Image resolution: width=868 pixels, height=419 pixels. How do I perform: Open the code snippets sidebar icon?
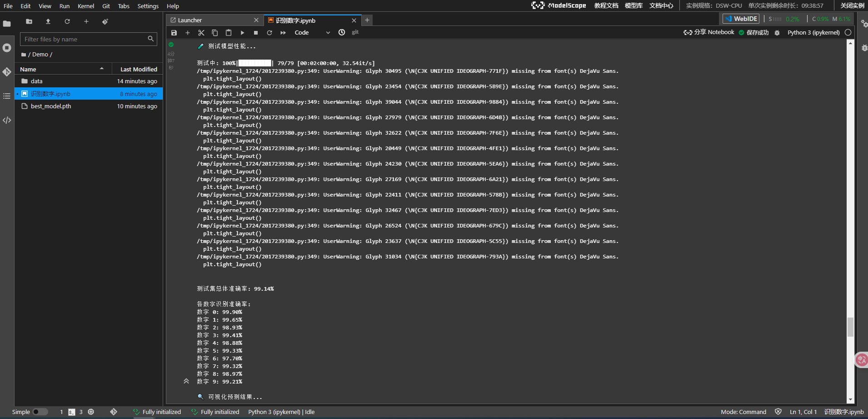point(7,120)
